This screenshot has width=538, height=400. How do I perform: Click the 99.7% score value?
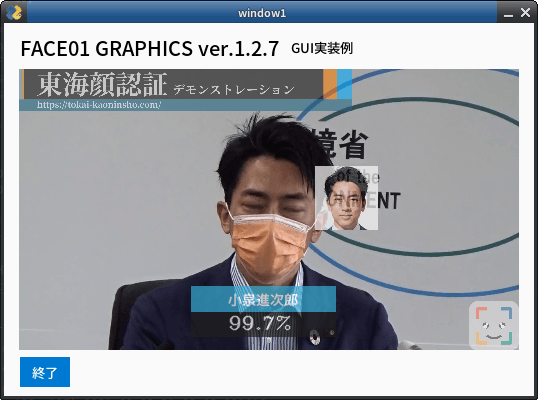point(260,323)
